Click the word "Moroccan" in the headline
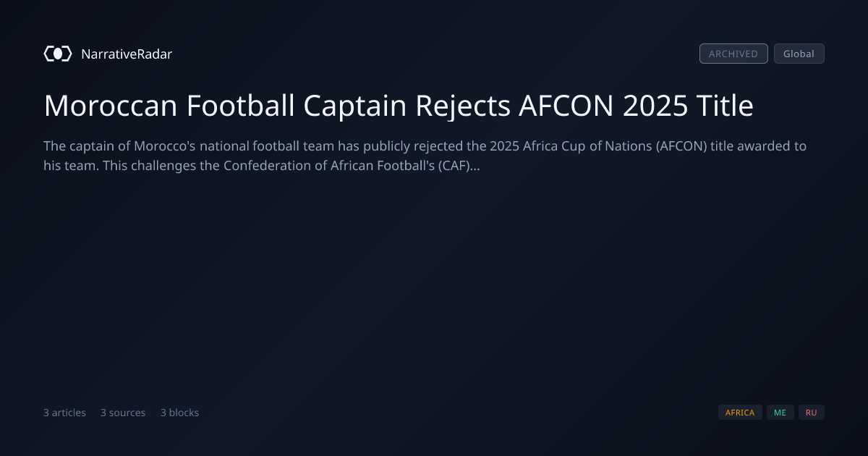This screenshot has height=456, width=868. 111,106
